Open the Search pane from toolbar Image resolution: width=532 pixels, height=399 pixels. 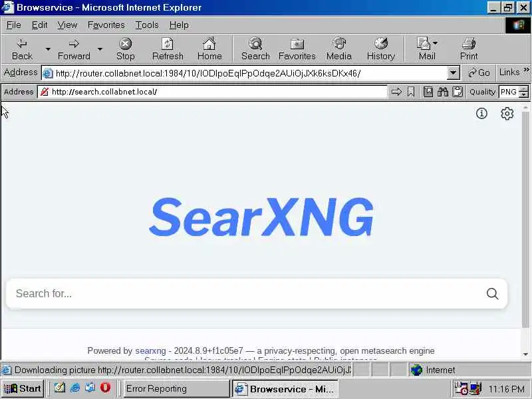pos(255,49)
